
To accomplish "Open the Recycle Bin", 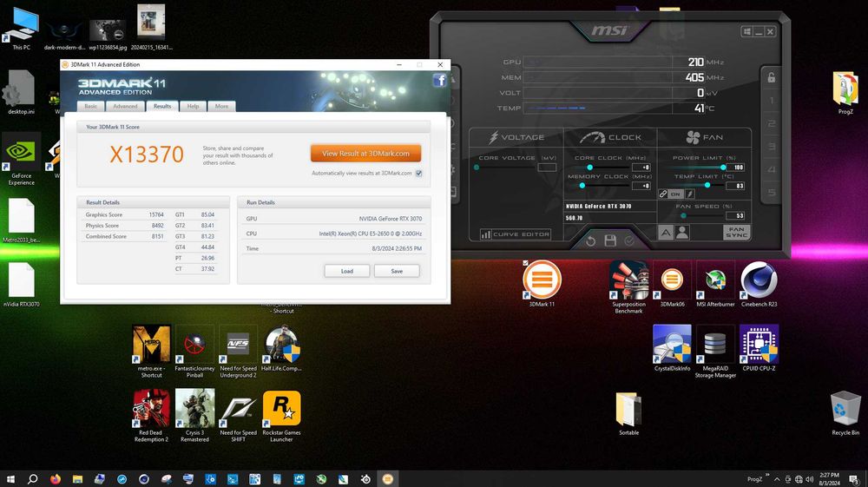I will click(x=845, y=413).
